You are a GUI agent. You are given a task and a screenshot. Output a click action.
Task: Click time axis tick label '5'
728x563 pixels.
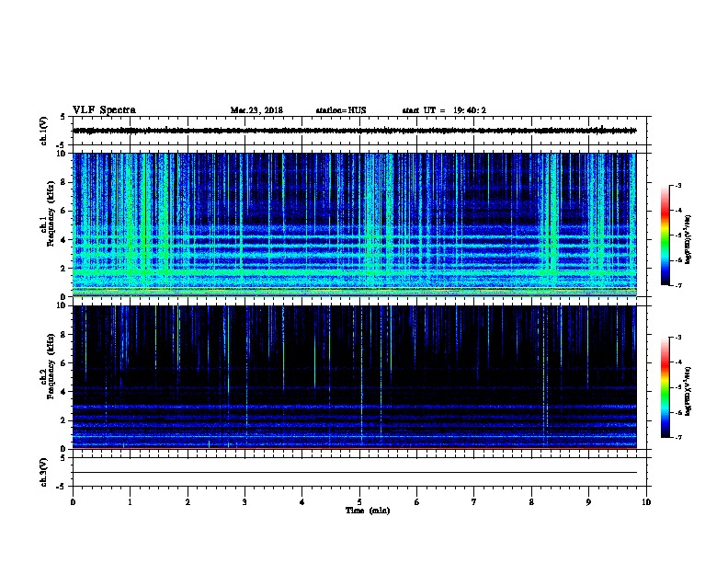click(359, 502)
